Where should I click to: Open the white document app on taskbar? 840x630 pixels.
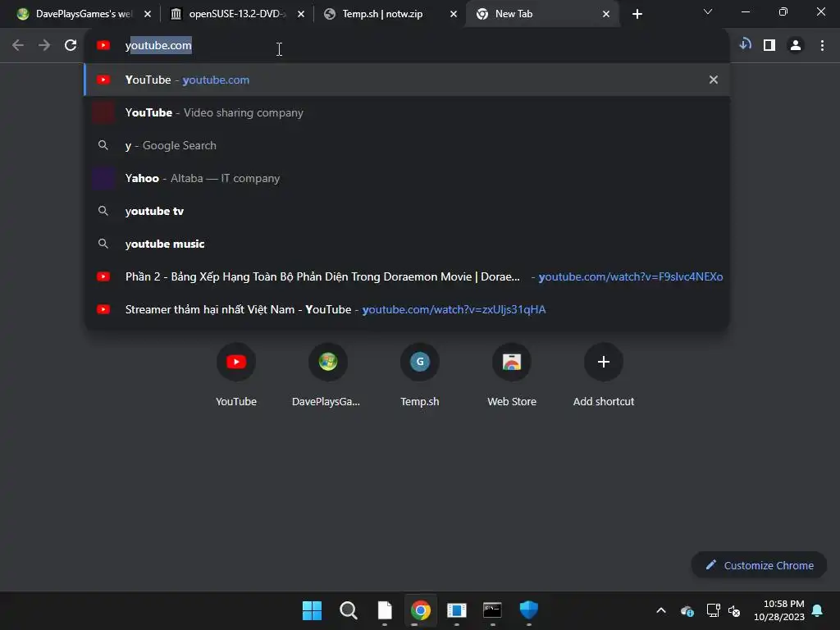[x=385, y=610]
